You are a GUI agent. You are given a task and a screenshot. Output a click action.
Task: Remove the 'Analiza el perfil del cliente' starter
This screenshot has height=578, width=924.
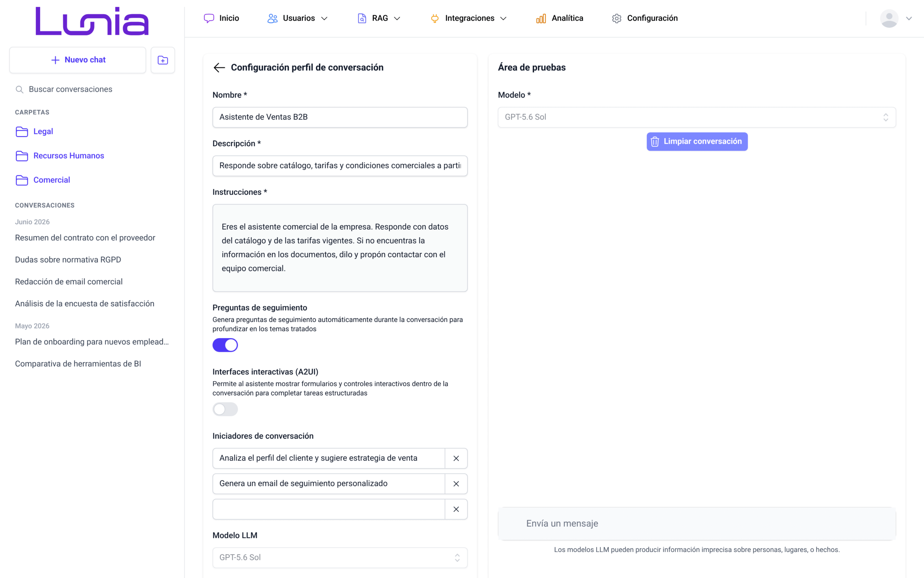point(456,458)
